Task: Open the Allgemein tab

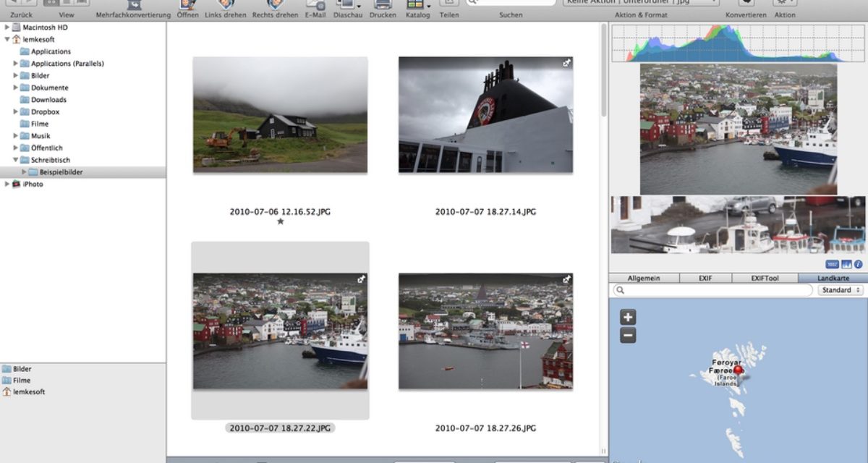Action: 643,279
